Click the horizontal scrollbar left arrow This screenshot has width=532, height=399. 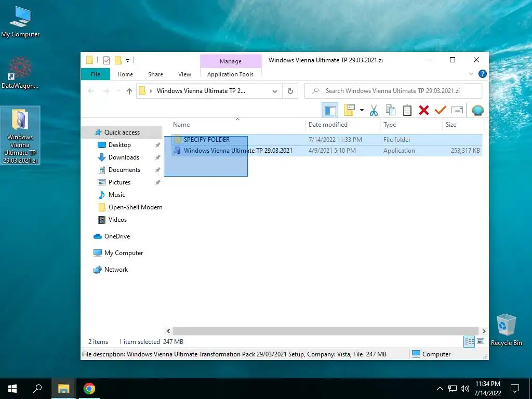point(168,331)
